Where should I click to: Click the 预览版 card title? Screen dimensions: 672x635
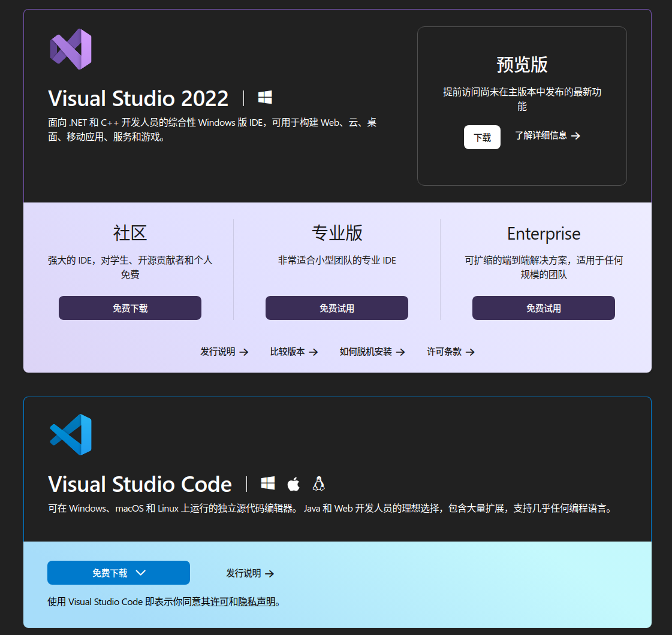click(x=522, y=65)
